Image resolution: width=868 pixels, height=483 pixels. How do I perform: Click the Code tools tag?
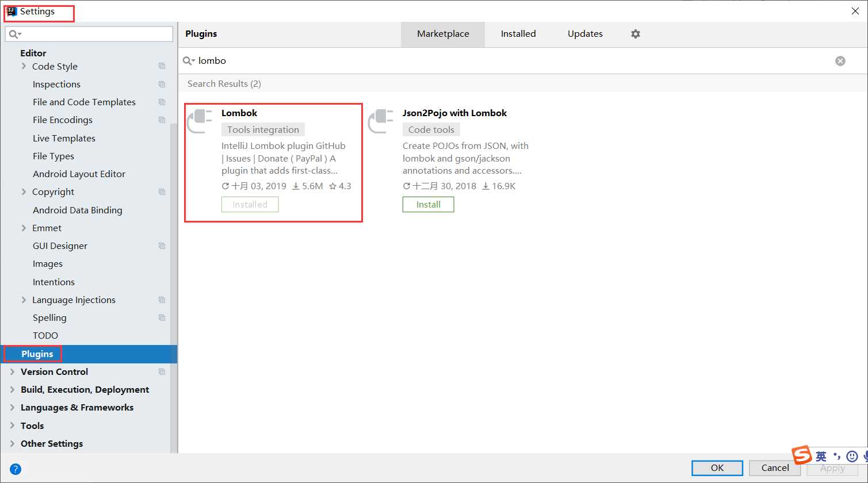pyautogui.click(x=431, y=129)
